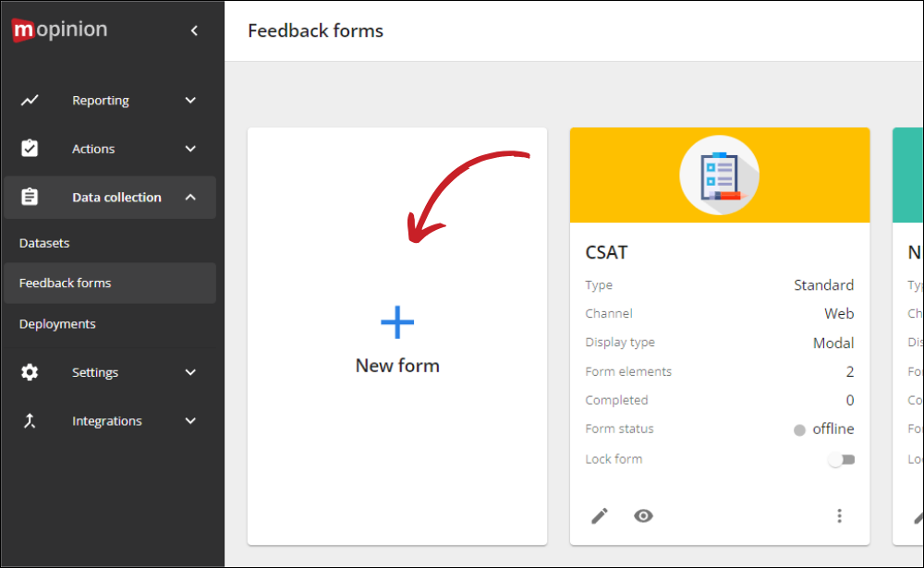Screen dimensions: 924x568
Task: Preview the CSAT form using the eye icon
Action: click(643, 515)
